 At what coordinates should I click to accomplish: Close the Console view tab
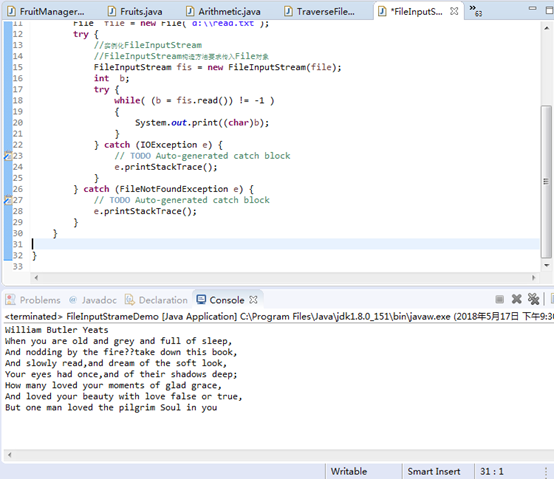[253, 300]
